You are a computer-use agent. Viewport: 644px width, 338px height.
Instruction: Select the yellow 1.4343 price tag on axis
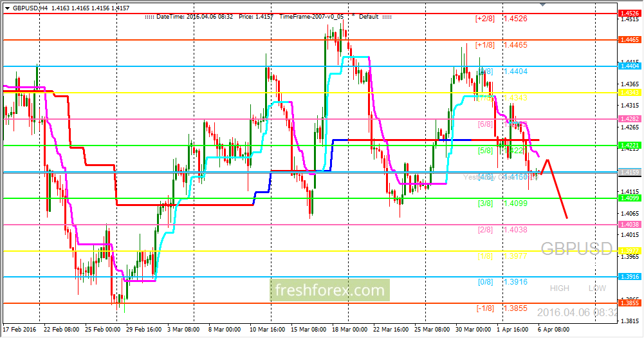tap(630, 93)
